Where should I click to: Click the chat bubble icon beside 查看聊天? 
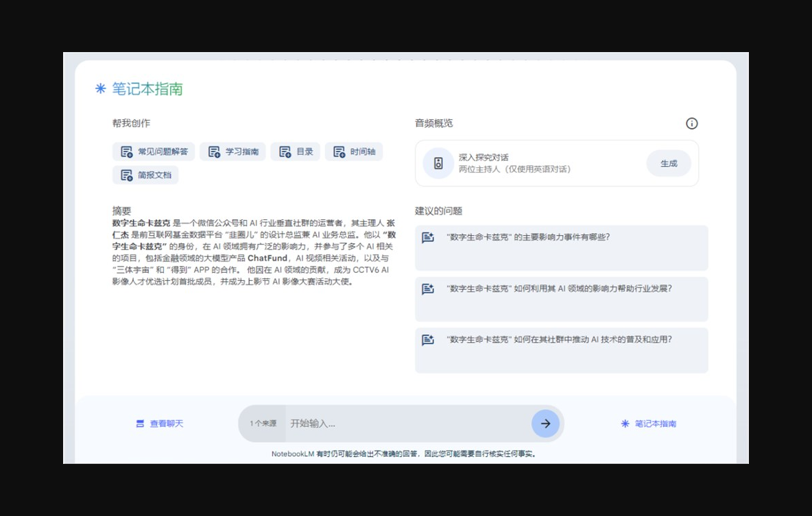140,423
